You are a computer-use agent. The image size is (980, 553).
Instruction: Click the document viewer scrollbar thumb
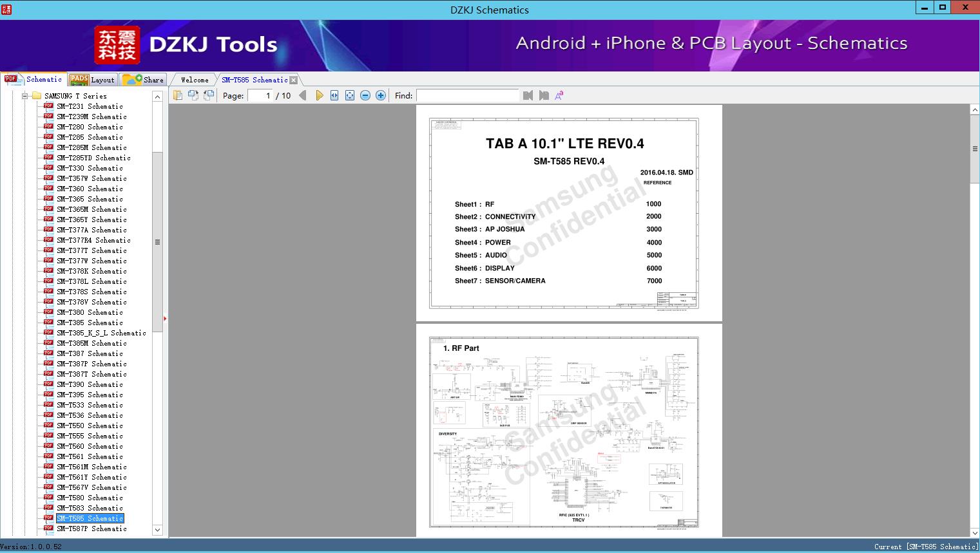pos(975,149)
